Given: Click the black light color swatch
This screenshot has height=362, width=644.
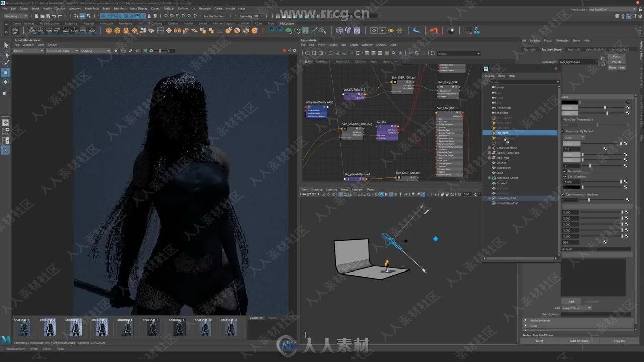Looking at the screenshot, I should pos(570,102).
